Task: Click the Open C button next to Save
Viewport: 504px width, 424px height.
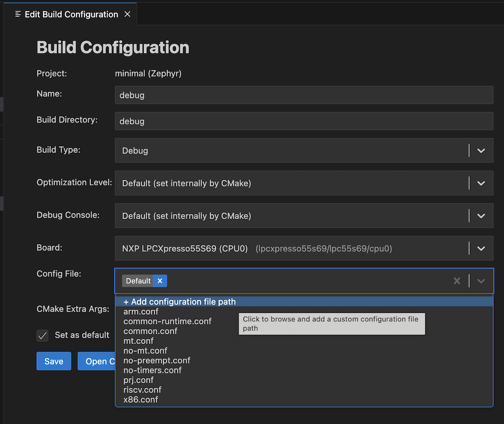Action: point(99,361)
